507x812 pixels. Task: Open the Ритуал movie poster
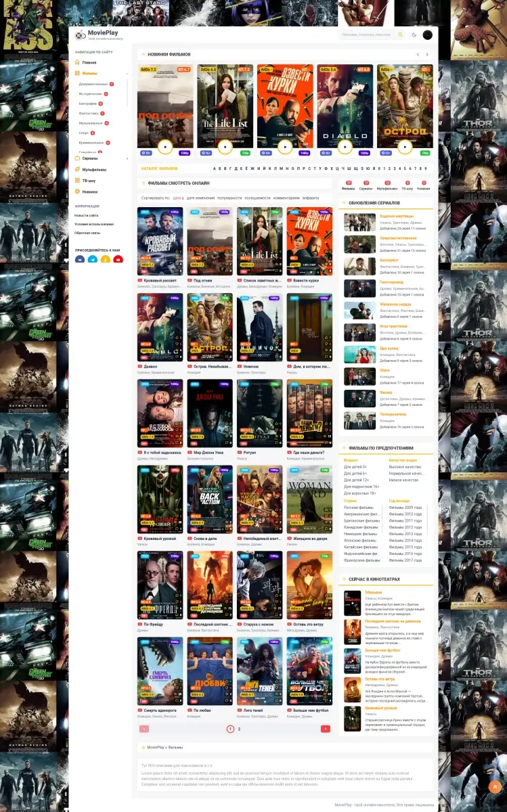(260, 413)
